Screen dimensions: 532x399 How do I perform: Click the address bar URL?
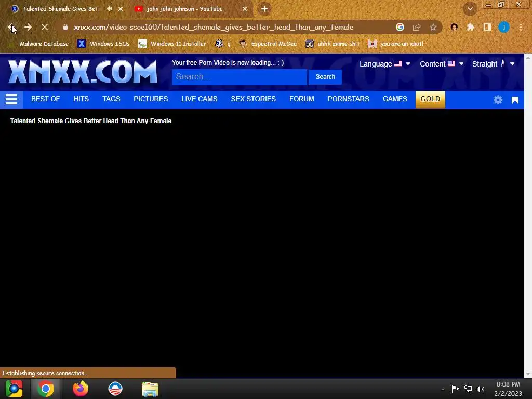214,27
